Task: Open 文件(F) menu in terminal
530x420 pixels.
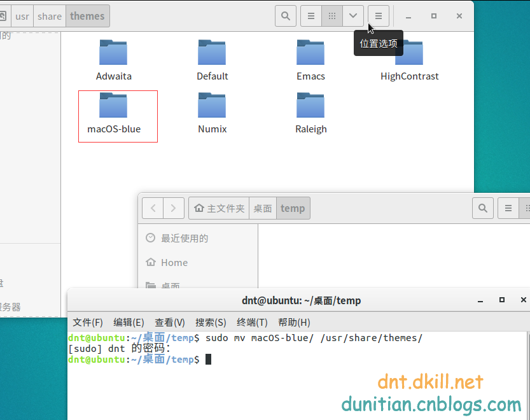Action: pos(88,322)
